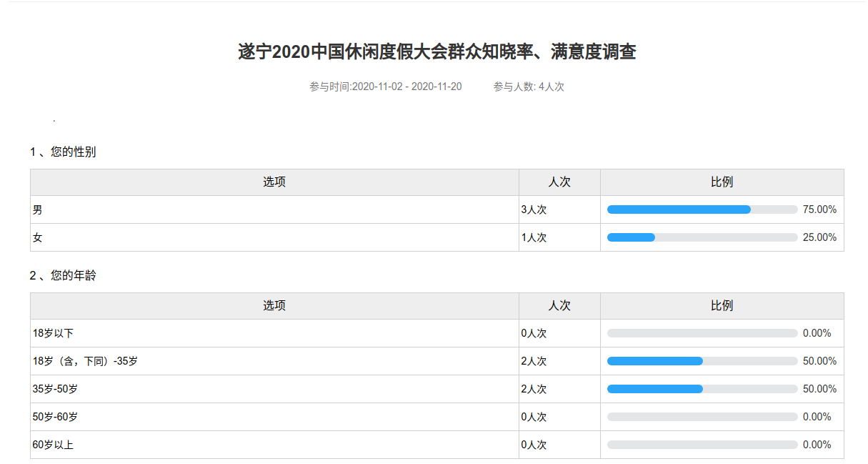The height and width of the screenshot is (464, 868).
Task: Click the empty progress bar for 50岁-60岁
Action: tap(702, 417)
